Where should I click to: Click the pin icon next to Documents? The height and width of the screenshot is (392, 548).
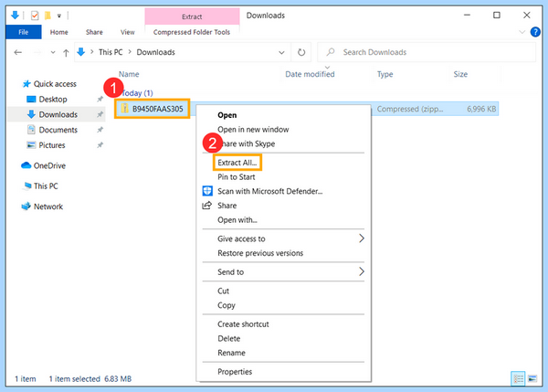click(x=100, y=130)
